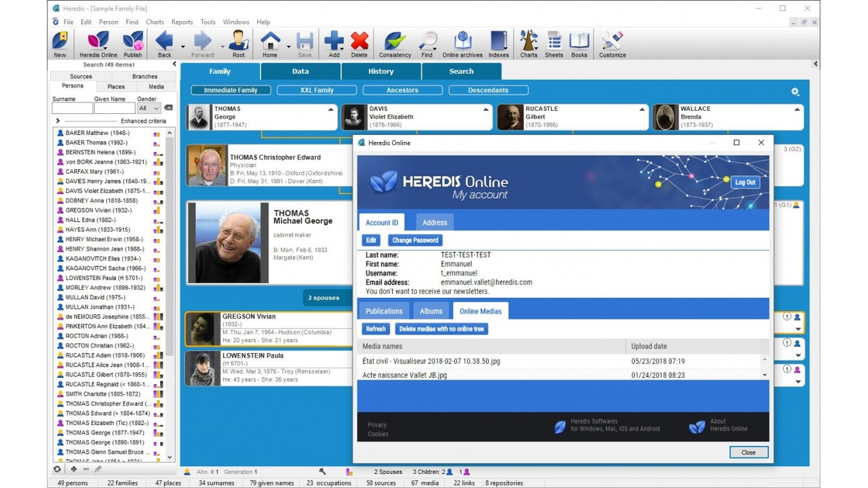Collapse the left search panel chevron
Image resolution: width=868 pixels, height=488 pixels.
click(174, 64)
